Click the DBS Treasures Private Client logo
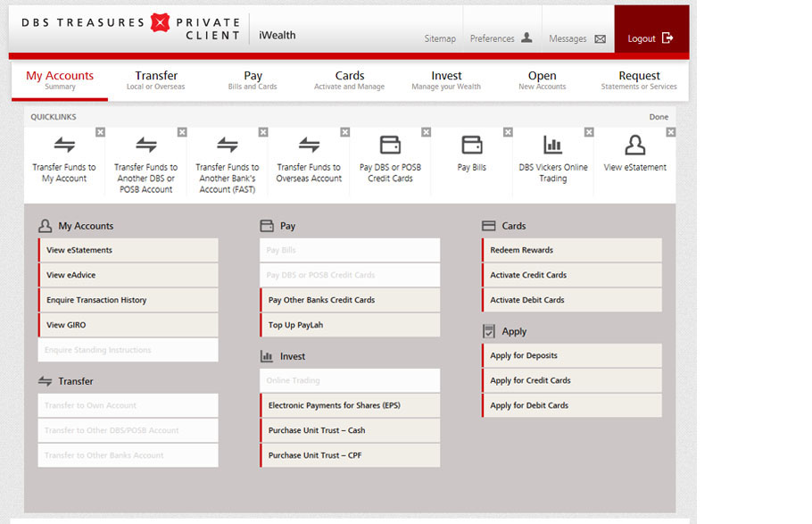Screen dimensions: 812x524 click(131, 29)
